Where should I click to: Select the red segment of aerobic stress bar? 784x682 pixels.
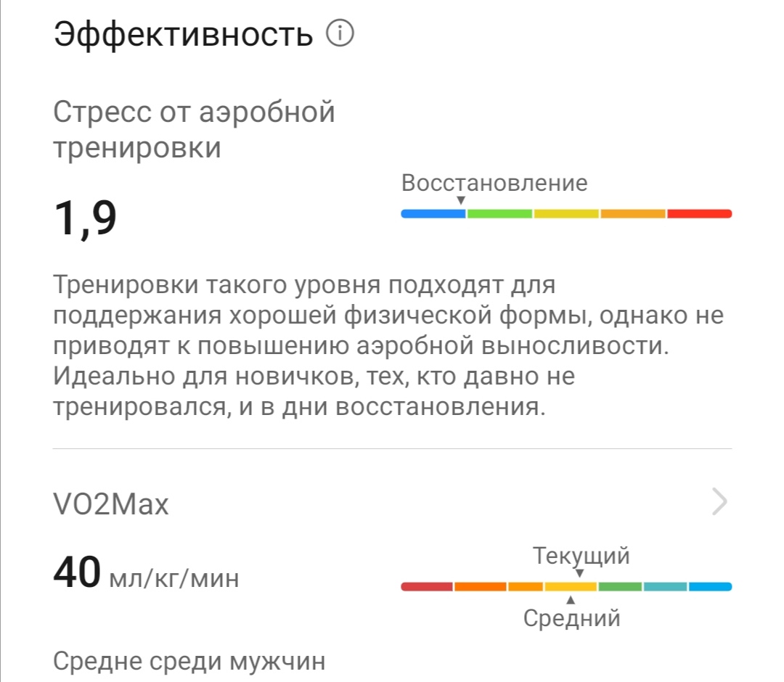[x=700, y=214]
